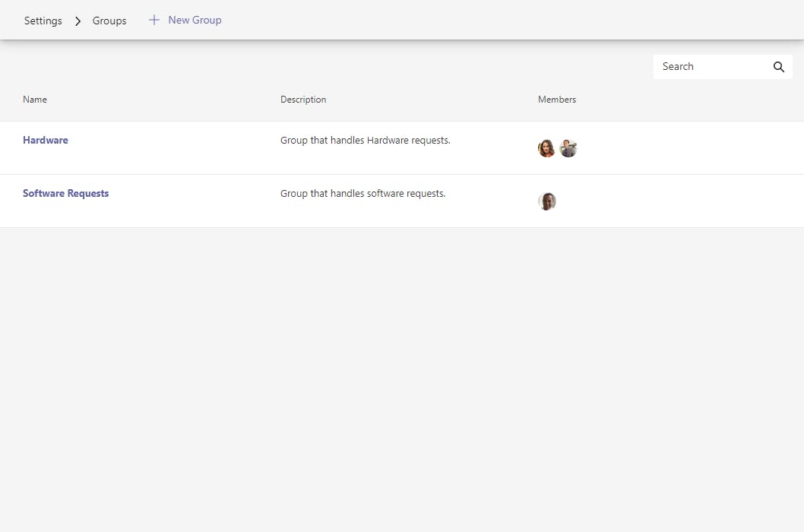Open the first member avatar in Hardware group

[x=546, y=149]
